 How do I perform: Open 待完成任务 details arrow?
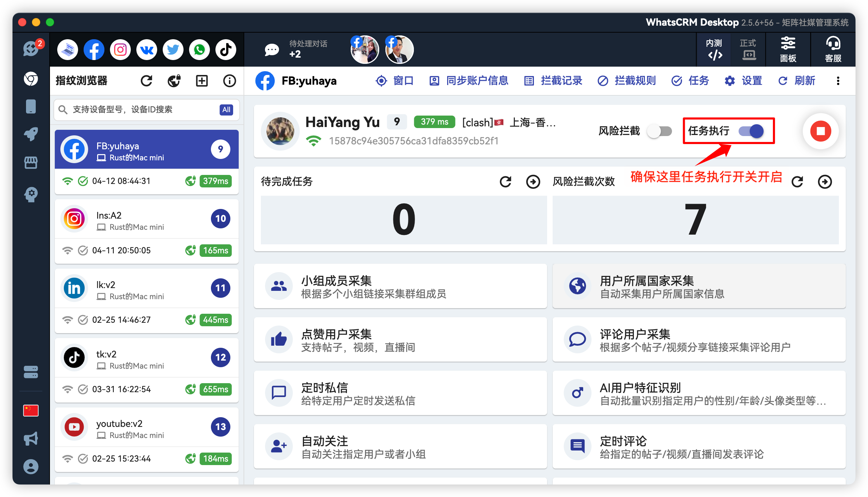533,182
